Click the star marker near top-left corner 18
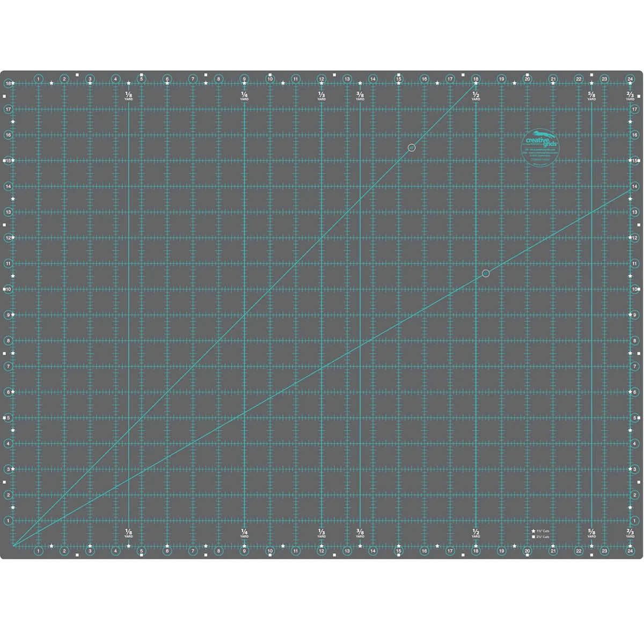This screenshot has width=644, height=644. pos(13,83)
